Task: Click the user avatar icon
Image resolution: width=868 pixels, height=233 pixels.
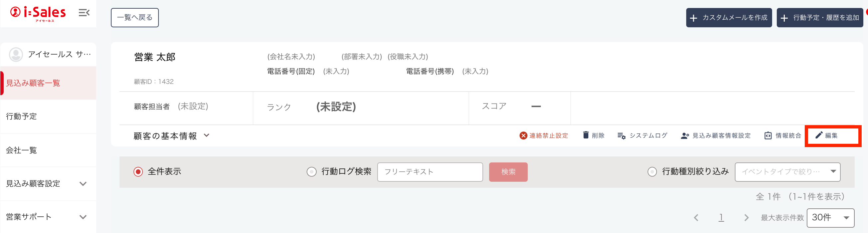Action: click(16, 55)
